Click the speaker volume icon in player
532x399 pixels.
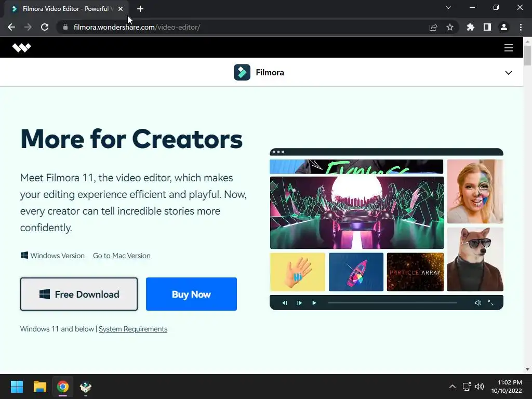click(478, 303)
